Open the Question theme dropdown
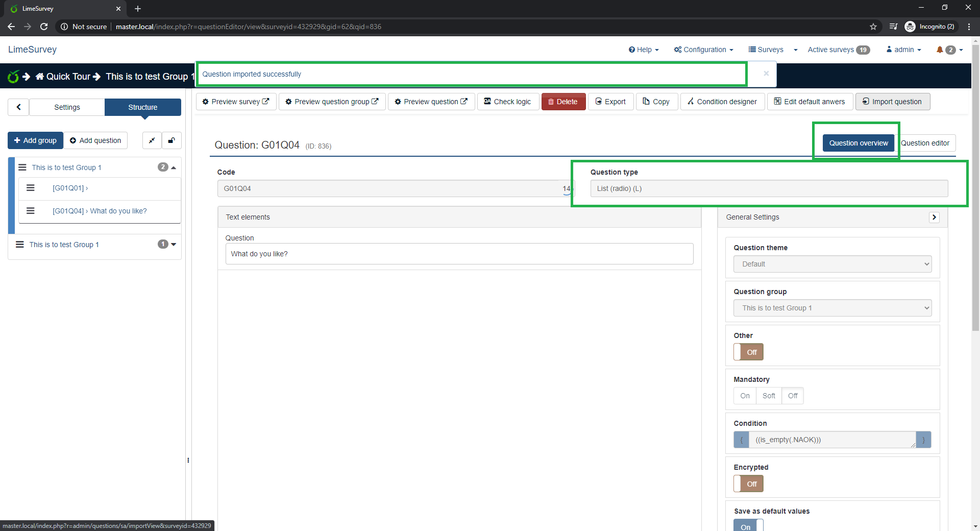980x531 pixels. 832,264
